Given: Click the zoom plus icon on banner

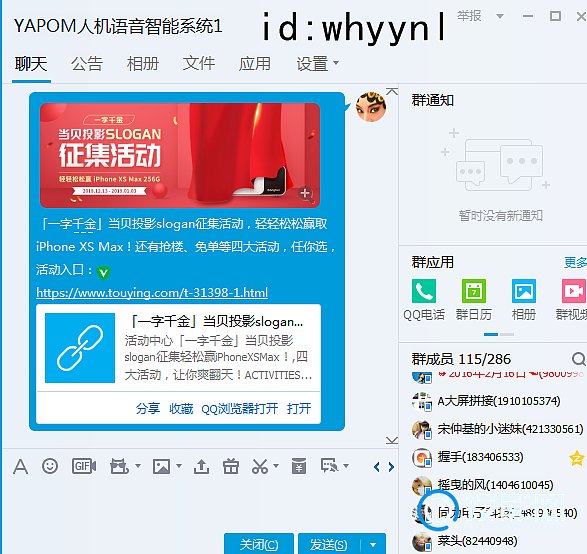Looking at the screenshot, I should pyautogui.click(x=306, y=194).
